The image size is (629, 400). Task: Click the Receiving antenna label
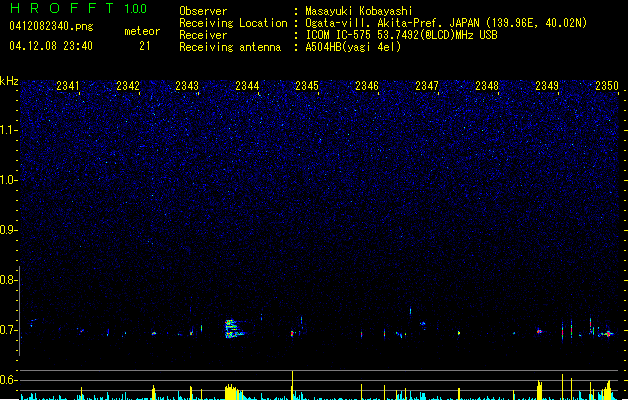[230, 47]
